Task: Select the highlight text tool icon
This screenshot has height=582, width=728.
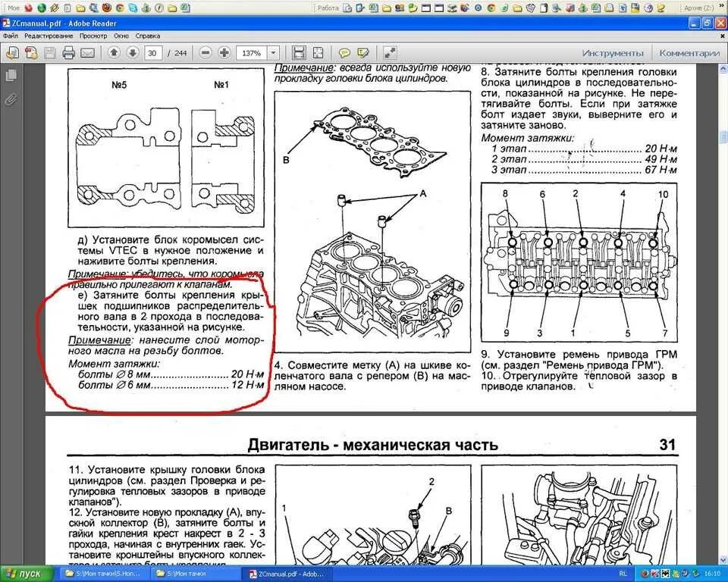Action: tap(363, 53)
